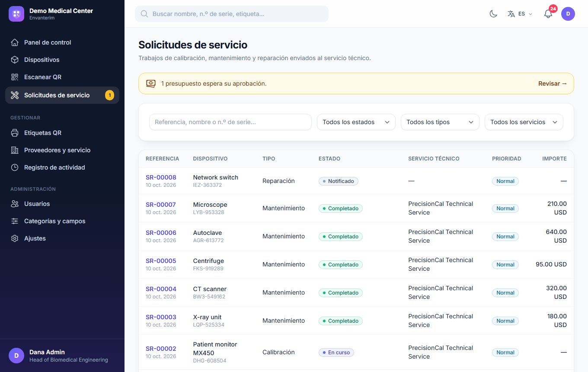Viewport: 588px width, 372px height.
Task: Click the Categorías y campos sliders icon
Action: [x=15, y=221]
